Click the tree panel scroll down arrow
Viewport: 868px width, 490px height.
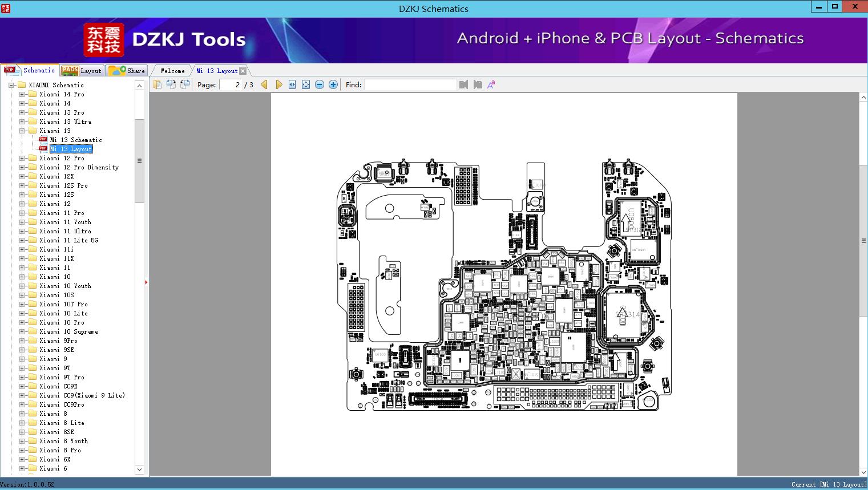pyautogui.click(x=139, y=469)
